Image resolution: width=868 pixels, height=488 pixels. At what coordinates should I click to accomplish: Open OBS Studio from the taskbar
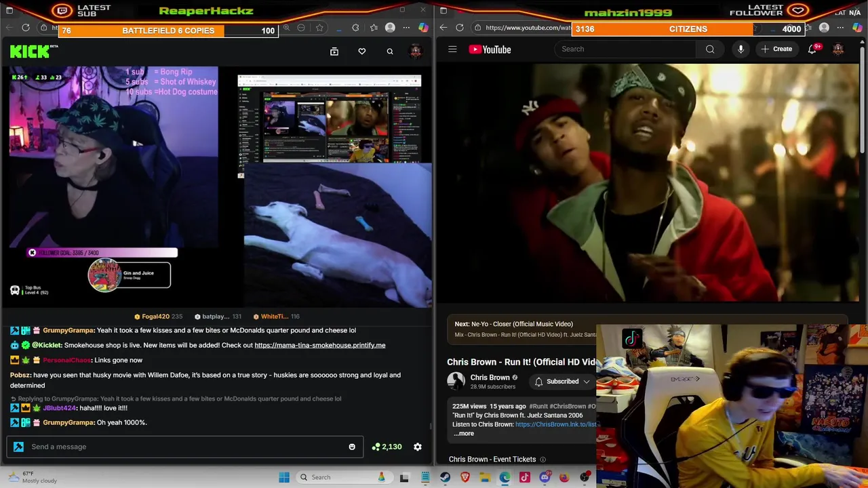585,477
